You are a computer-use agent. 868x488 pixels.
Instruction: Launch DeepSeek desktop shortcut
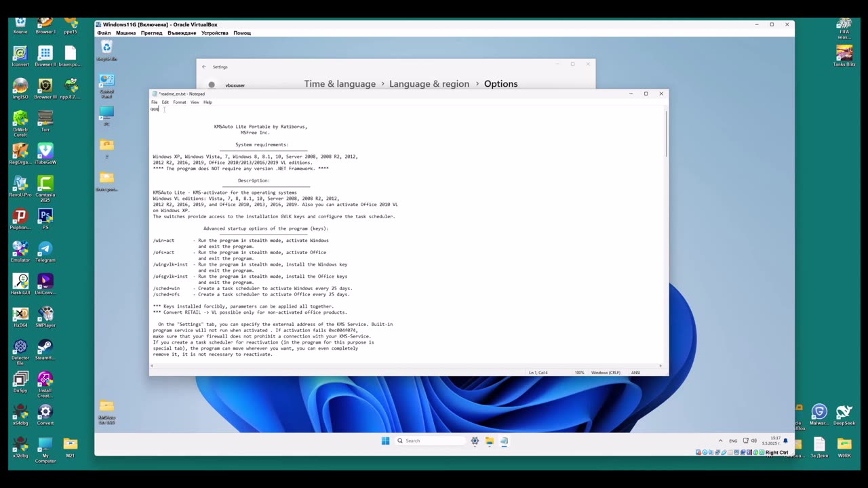point(844,414)
